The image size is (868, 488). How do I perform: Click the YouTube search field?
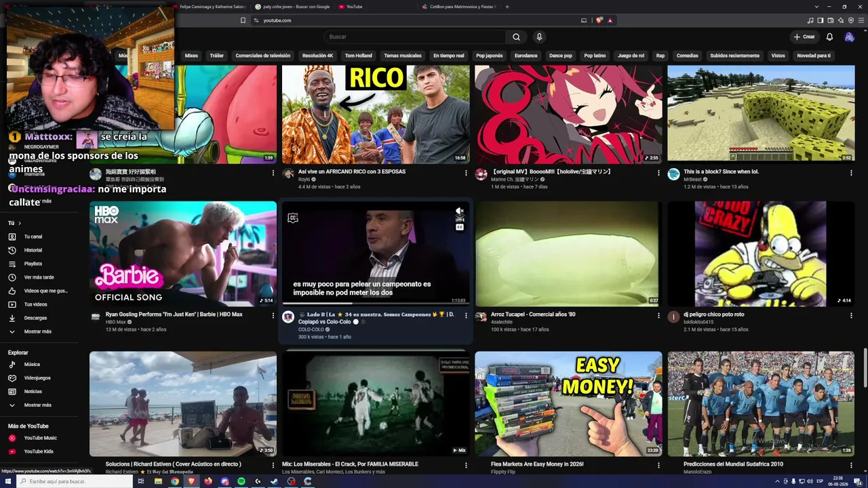(x=414, y=37)
